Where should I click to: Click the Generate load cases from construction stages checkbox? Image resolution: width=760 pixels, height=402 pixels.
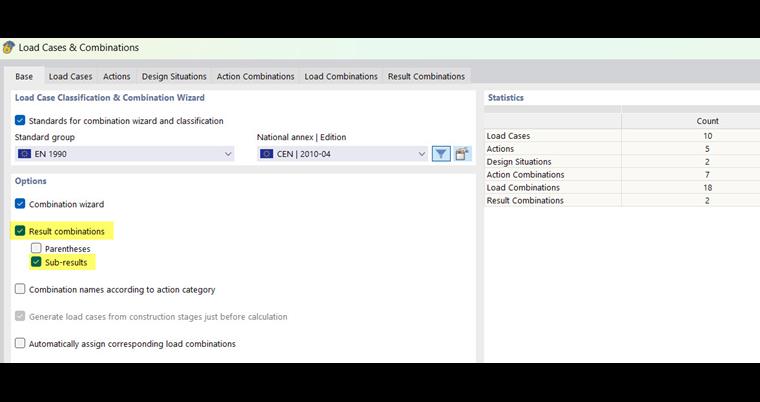click(20, 316)
